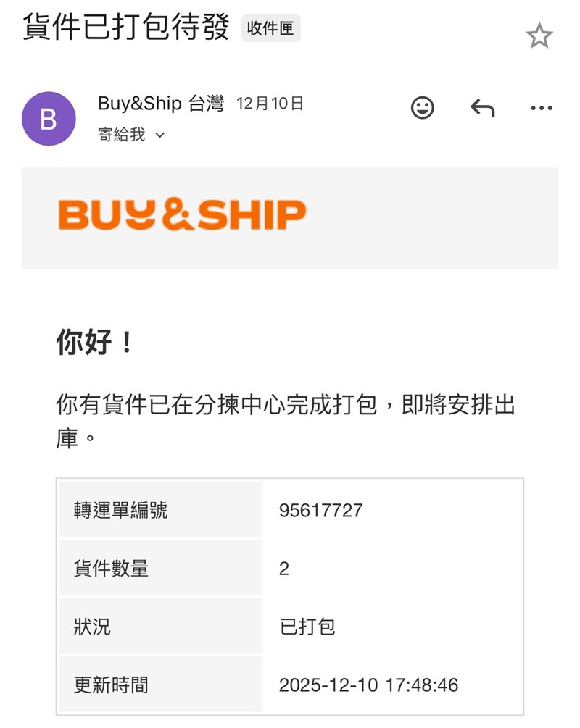Tap the email subject 貨件已打包待發
Viewport: 580px width, 728px height.
[125, 28]
